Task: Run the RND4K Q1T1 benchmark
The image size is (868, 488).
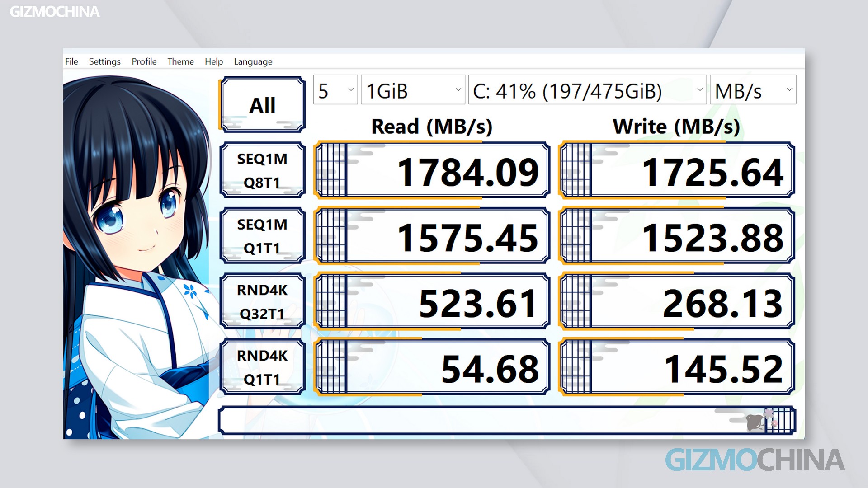Action: coord(262,367)
